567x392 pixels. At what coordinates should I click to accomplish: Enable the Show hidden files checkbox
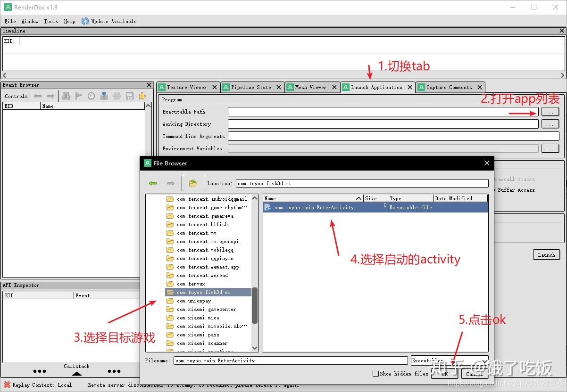375,373
